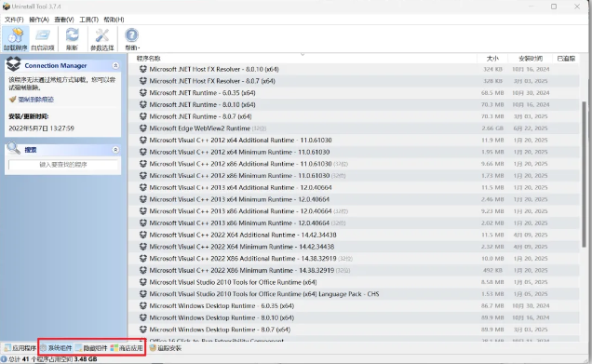Select Visual C++ 2022 X86 Additional Runtime row
Image resolution: width=592 pixels, height=364 pixels.
[354, 259]
